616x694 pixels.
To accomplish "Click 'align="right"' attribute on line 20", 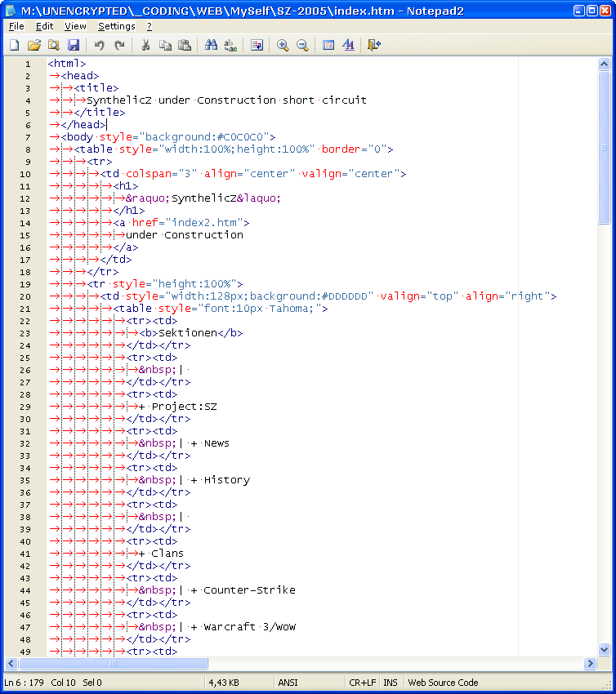I will click(507, 296).
